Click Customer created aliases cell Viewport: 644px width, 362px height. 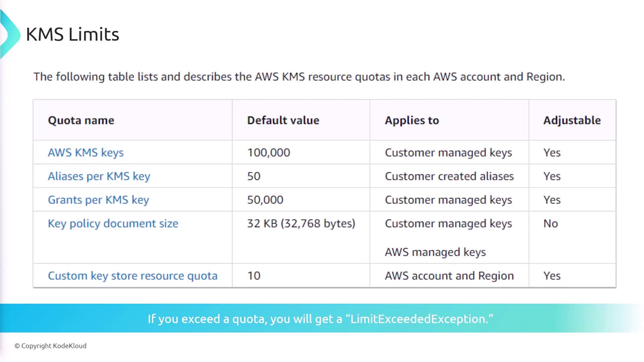coord(449,176)
